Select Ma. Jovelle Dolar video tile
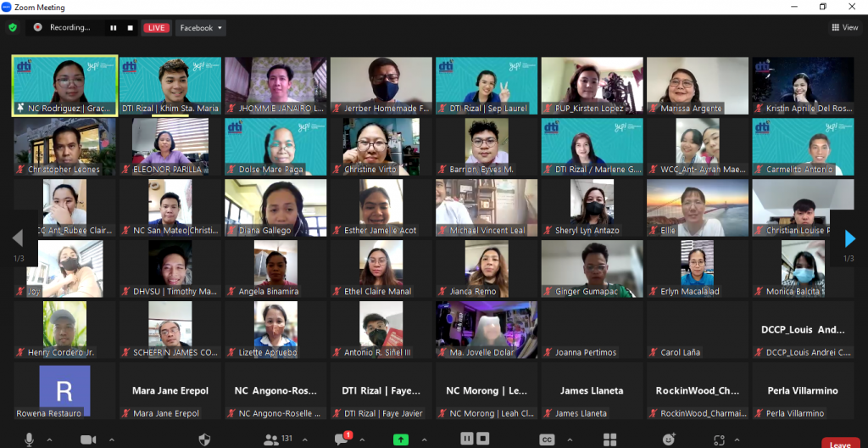This screenshot has height=448, width=868. click(x=487, y=329)
